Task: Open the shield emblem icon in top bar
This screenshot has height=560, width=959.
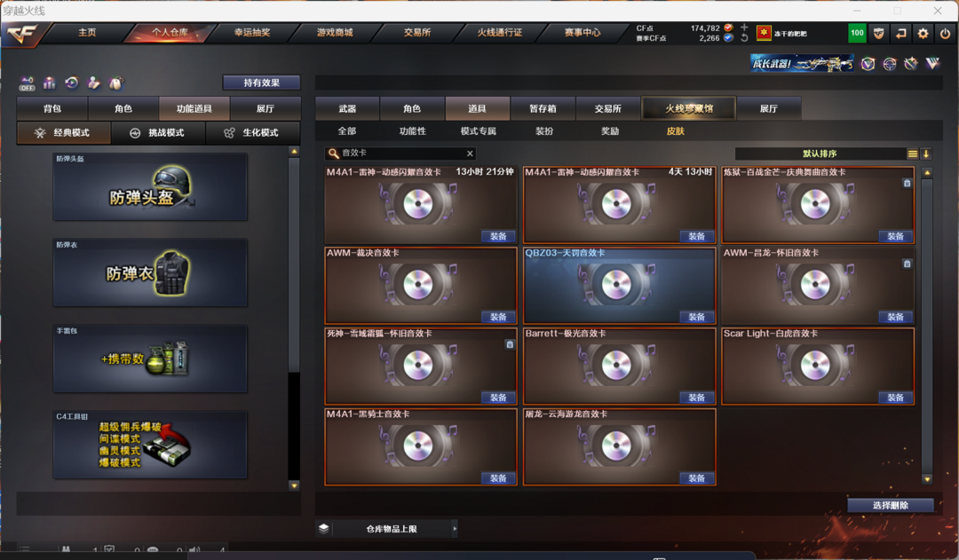Action: (x=879, y=34)
